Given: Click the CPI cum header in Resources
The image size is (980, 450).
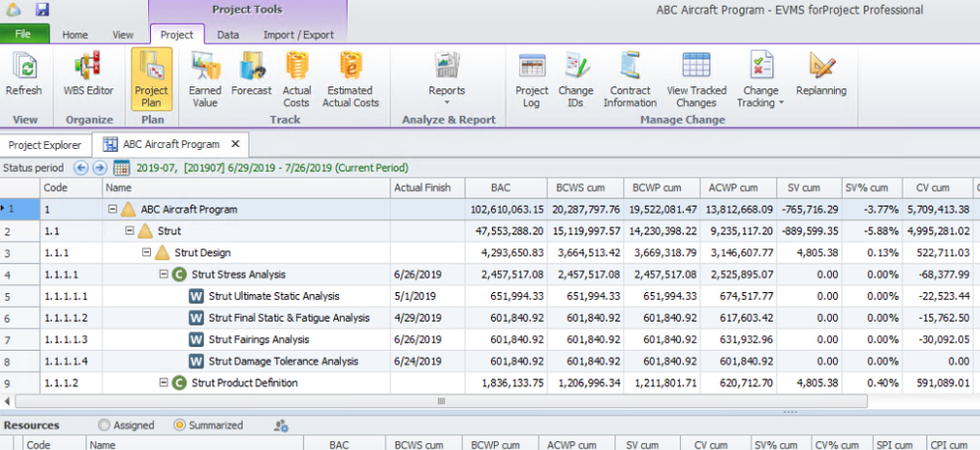Looking at the screenshot, I should click(x=948, y=444).
